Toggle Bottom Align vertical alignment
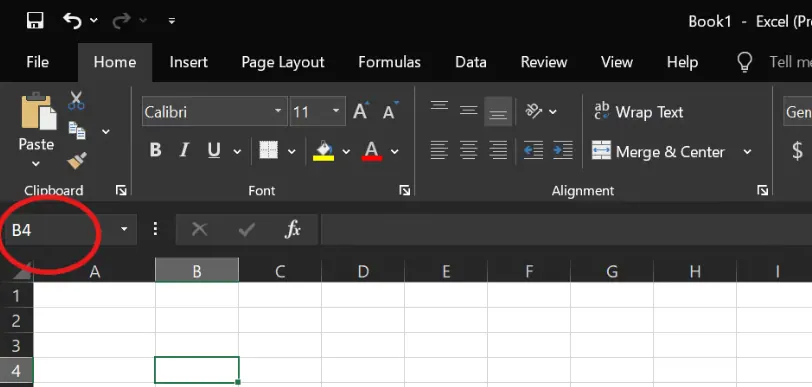The image size is (812, 387). click(498, 111)
